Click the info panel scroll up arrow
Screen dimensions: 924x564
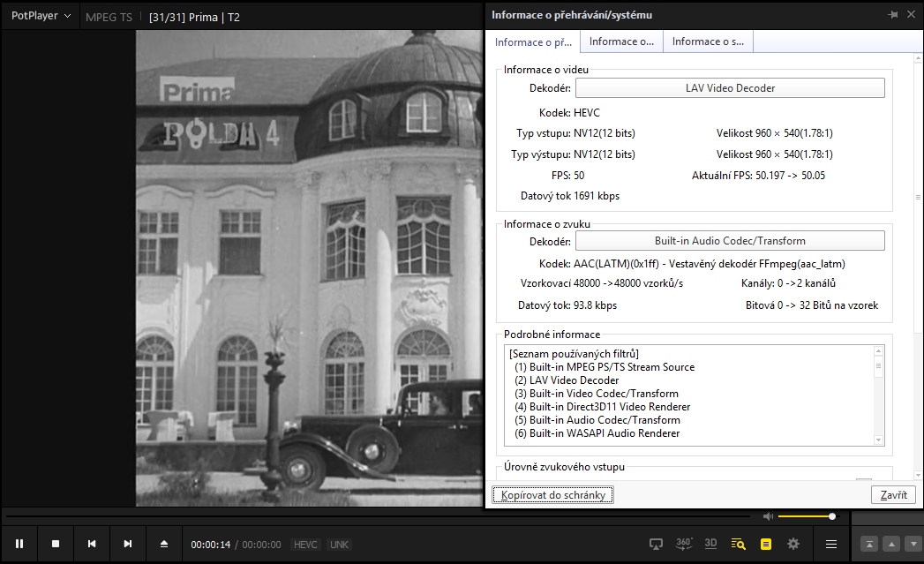click(918, 58)
